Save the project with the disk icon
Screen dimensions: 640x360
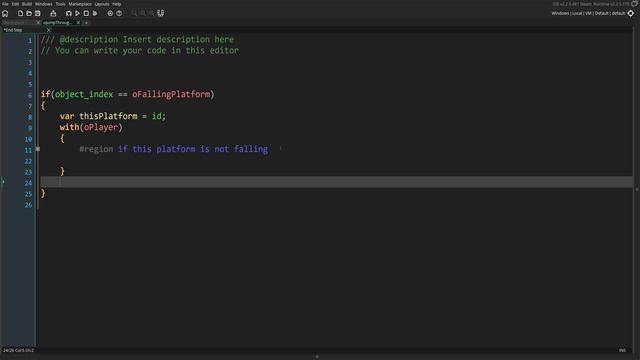coord(38,13)
